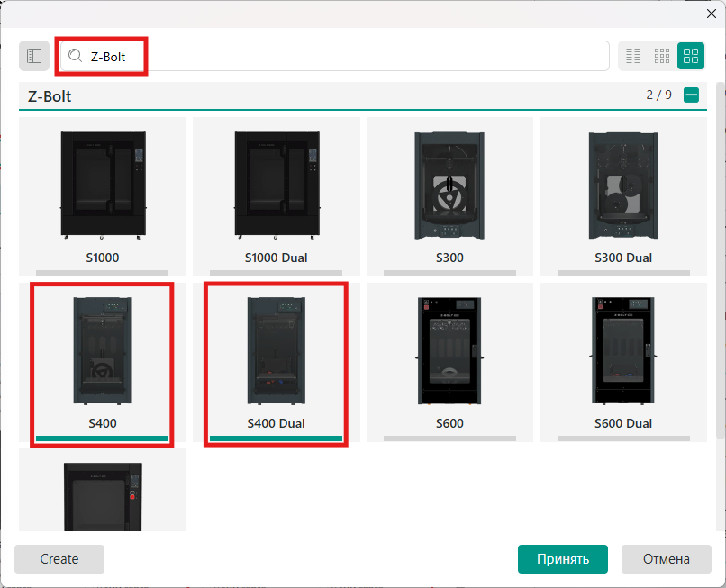Select the partially visible bottom printer
Image resolution: width=726 pixels, height=588 pixels.
point(103,496)
